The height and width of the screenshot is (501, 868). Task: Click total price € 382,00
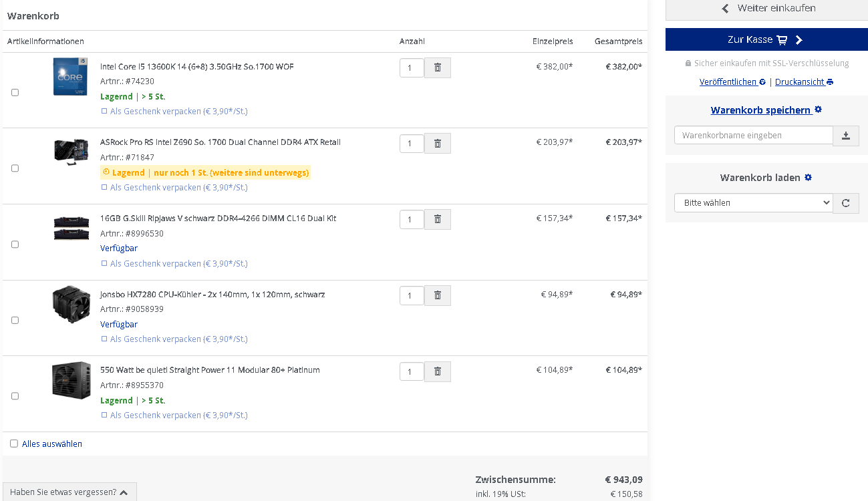(623, 67)
